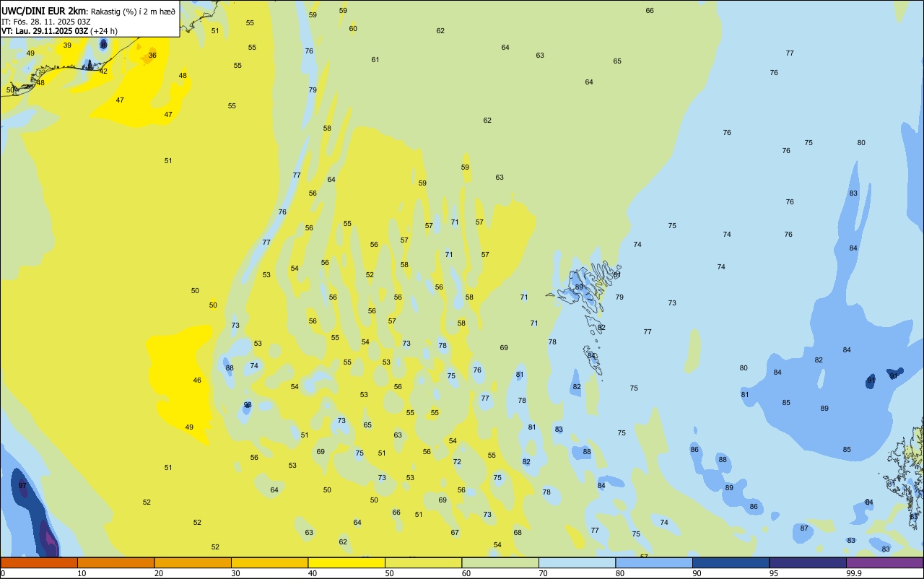Click the dark orange 0–10 legend color band

(x=39, y=562)
